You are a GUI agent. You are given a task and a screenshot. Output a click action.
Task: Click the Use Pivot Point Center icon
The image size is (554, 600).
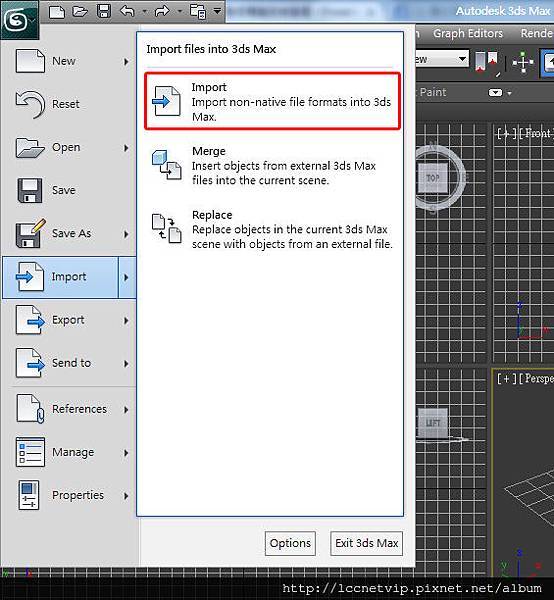487,62
